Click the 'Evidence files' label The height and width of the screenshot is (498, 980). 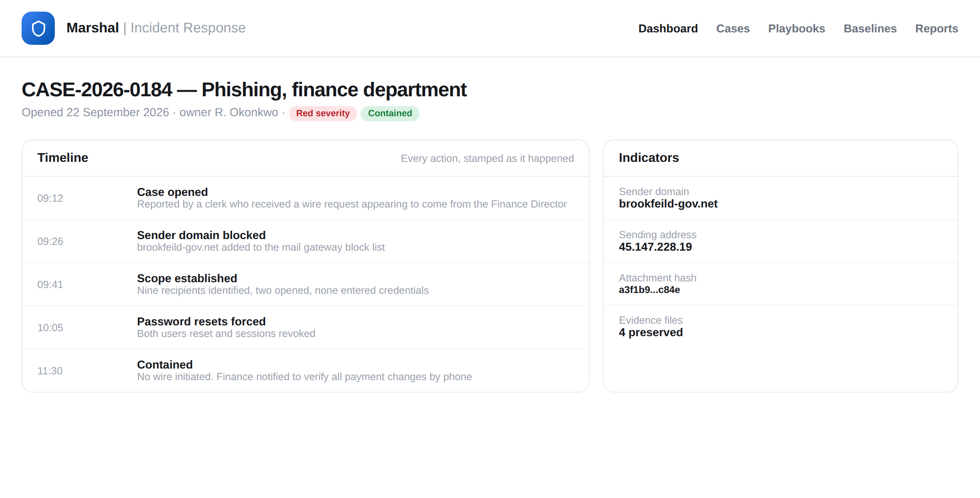click(651, 320)
